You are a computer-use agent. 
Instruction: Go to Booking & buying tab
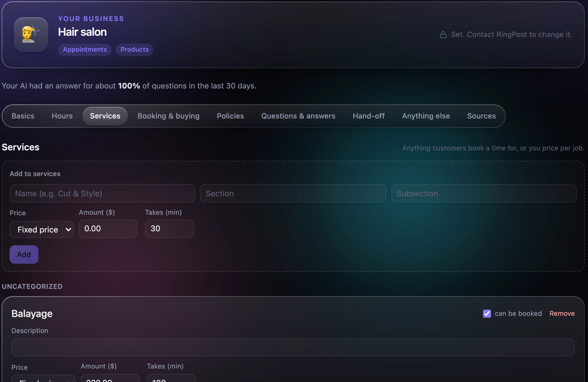click(x=169, y=116)
